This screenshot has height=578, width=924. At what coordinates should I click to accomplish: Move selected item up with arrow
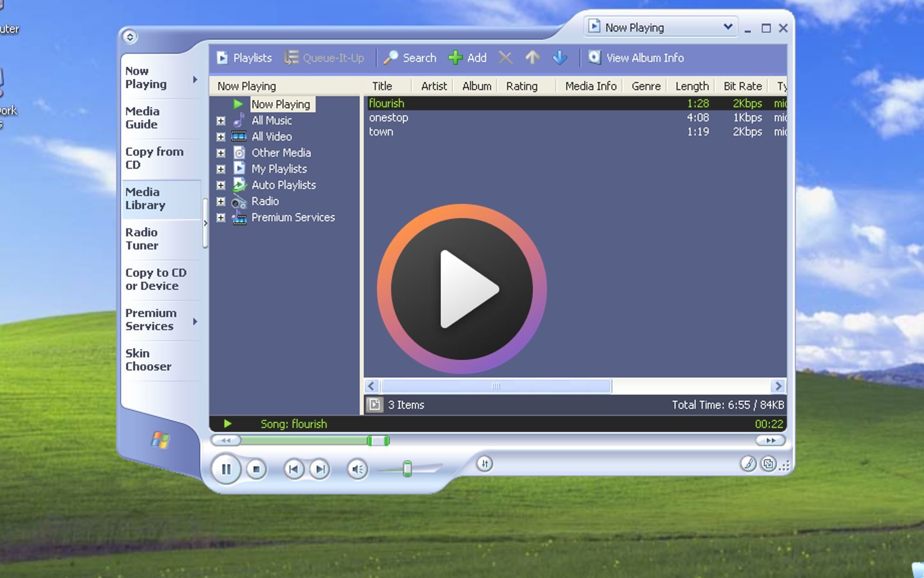532,57
